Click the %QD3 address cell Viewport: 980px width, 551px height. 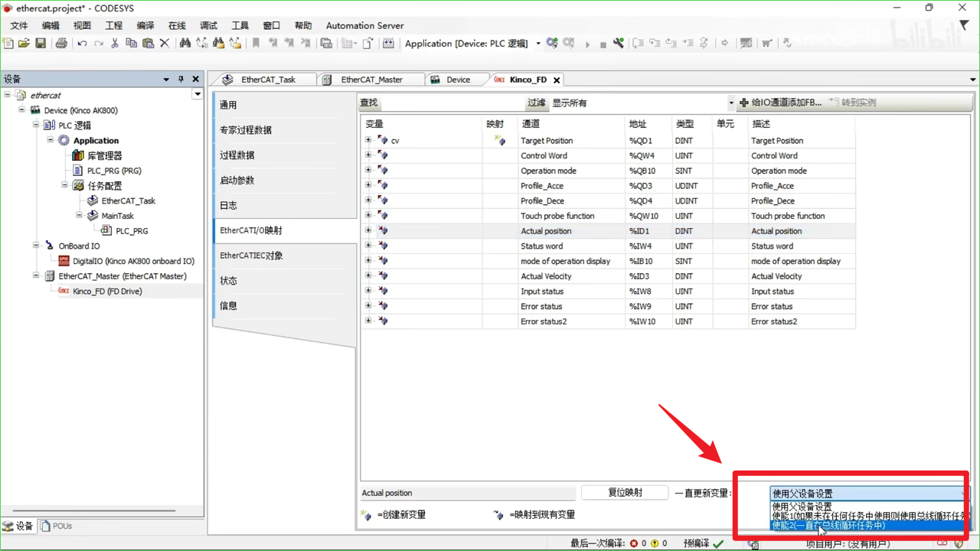[648, 186]
